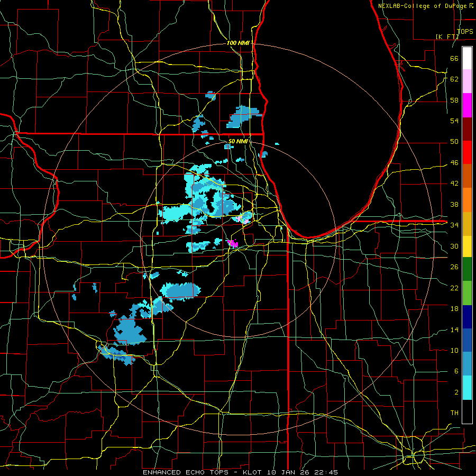Click the 30 legend value
Viewport: 476px width, 476px height.
click(454, 246)
